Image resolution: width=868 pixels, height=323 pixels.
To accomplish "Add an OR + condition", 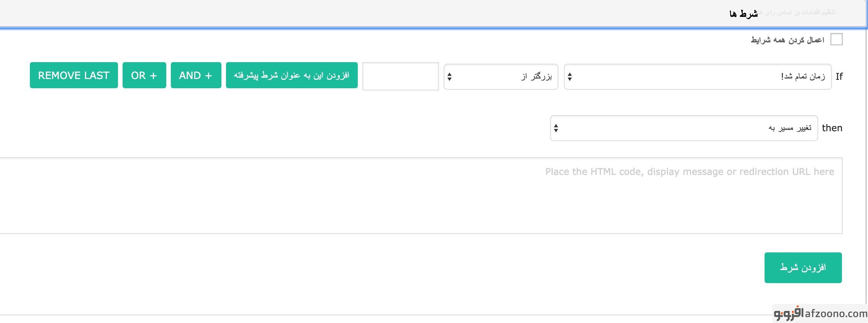I will coord(144,75).
